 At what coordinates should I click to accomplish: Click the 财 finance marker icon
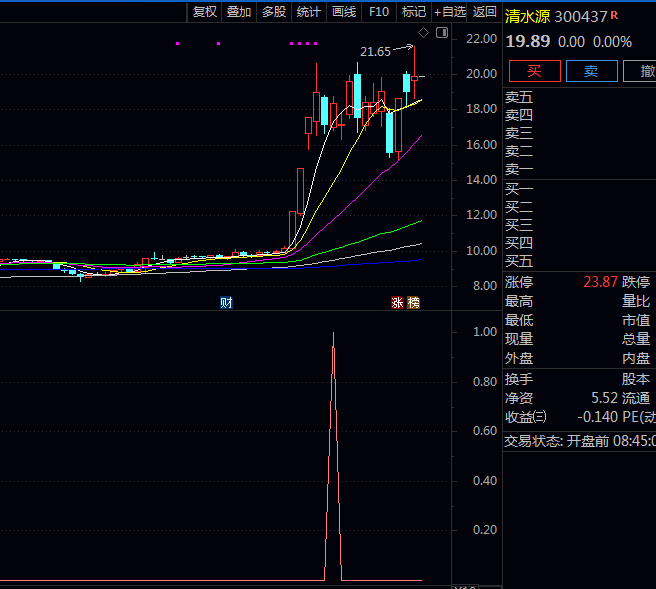point(227,302)
